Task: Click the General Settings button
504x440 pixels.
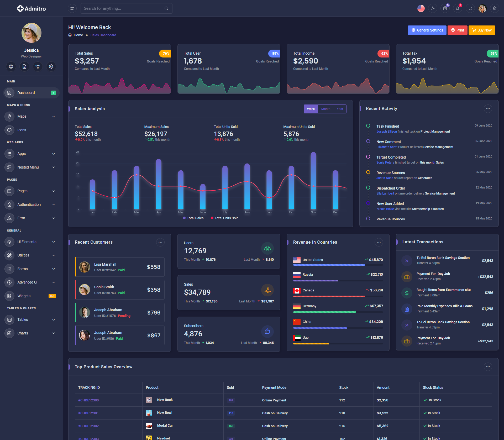Action: (x=427, y=30)
